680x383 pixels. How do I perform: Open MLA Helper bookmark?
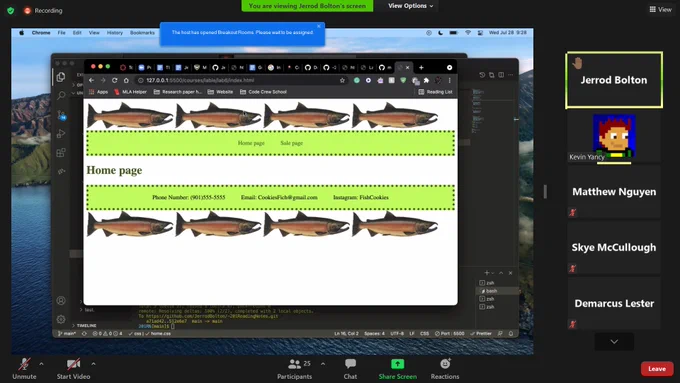point(131,92)
